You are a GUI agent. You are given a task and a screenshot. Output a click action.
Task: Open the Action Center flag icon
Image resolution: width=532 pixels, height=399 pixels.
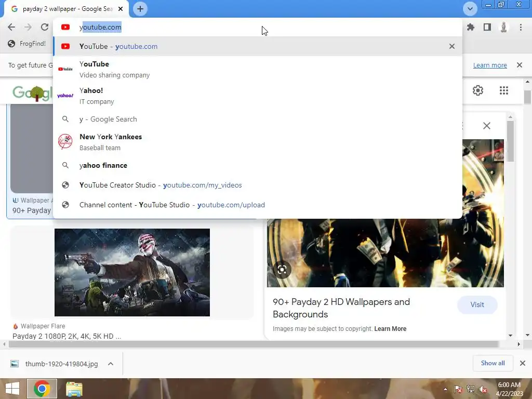458,389
